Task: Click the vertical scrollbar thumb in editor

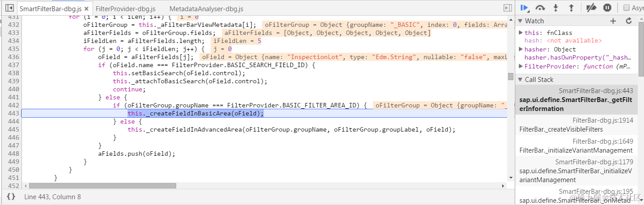Action: click(x=511, y=76)
